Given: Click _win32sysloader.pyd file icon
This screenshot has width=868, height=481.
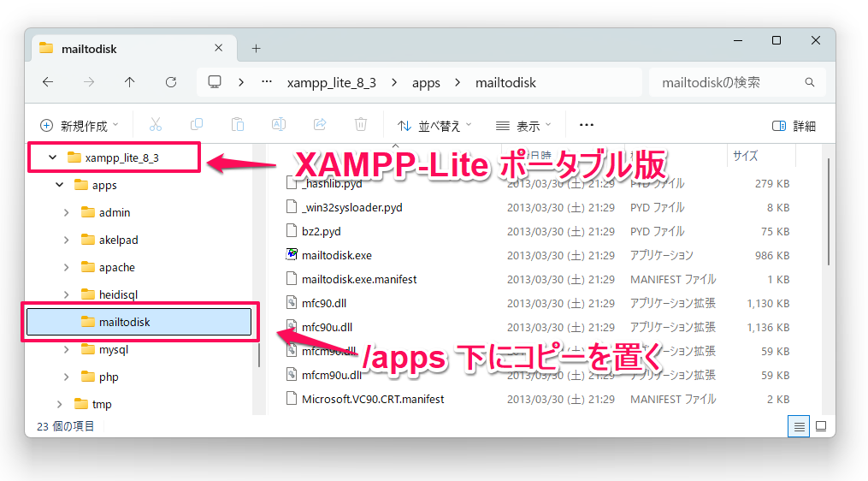Looking at the screenshot, I should click(291, 207).
